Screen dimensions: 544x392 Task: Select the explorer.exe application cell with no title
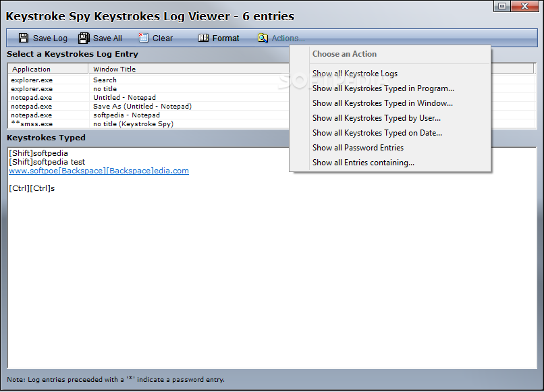32,89
